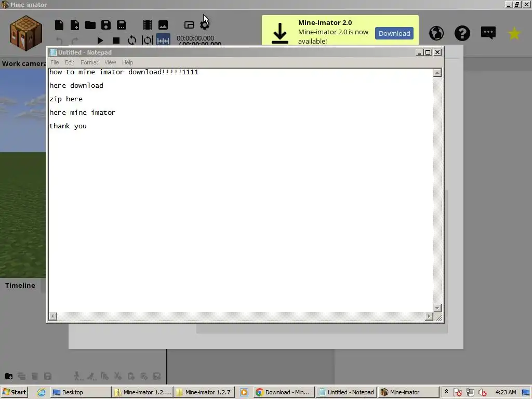Click the play animation button
Screen dimensions: 532x399
coord(100,41)
